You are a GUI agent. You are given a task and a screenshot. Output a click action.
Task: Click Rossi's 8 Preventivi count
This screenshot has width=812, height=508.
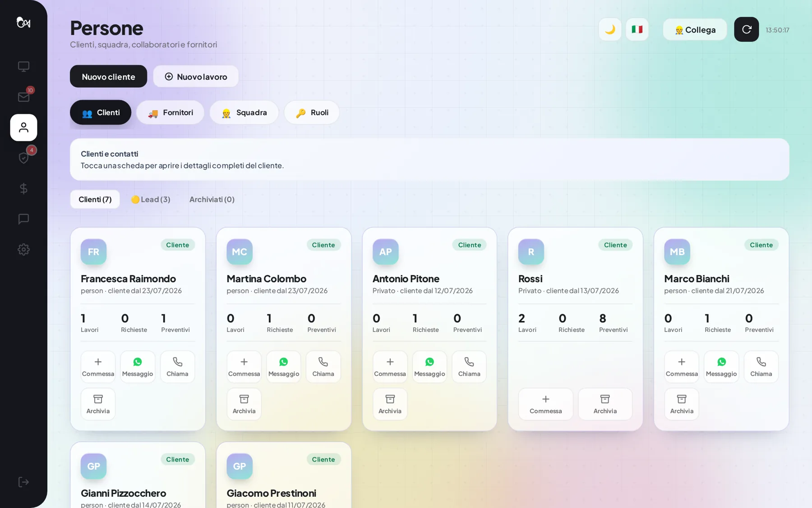coord(613,322)
